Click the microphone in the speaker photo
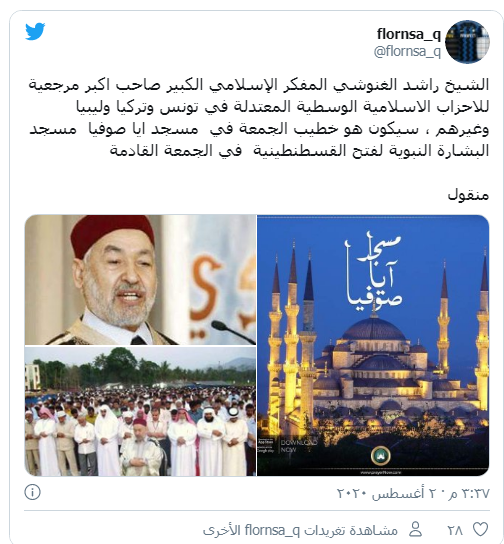Viewport: 504px width, 544px height. click(x=232, y=331)
